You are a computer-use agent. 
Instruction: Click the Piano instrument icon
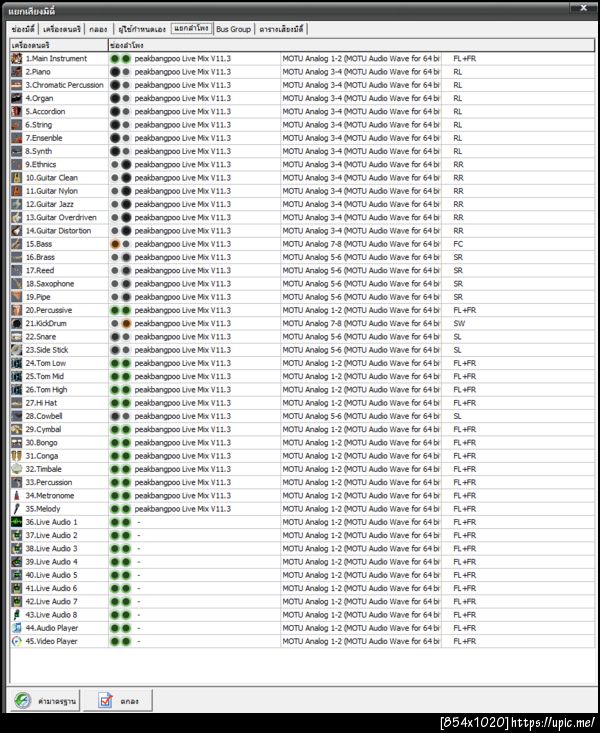point(16,72)
